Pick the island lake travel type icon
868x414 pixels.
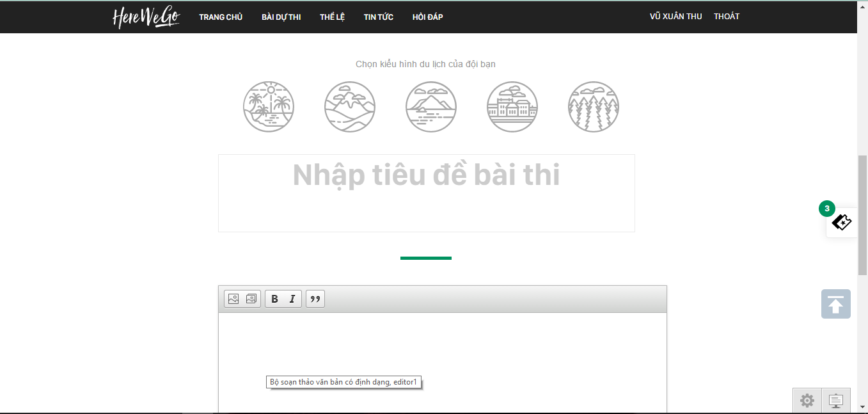(x=431, y=106)
